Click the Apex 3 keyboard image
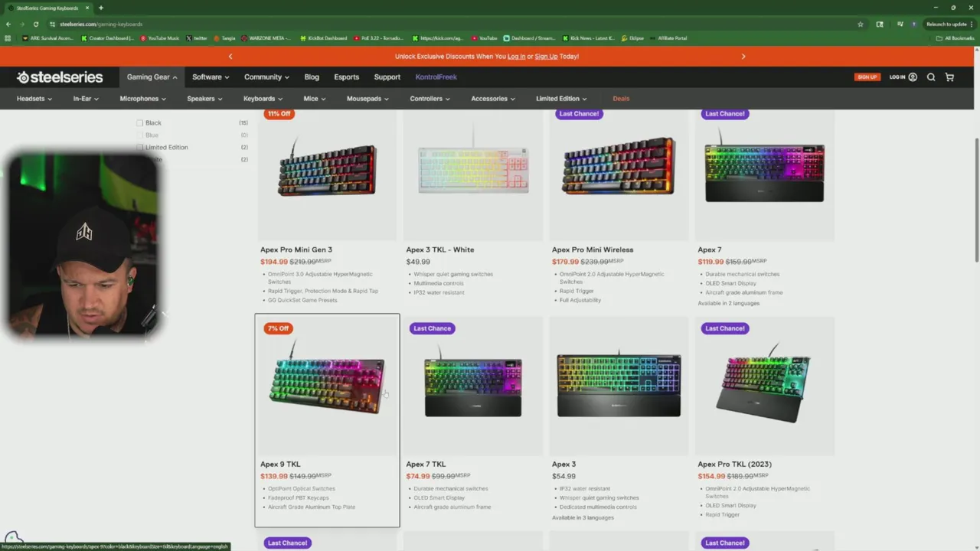This screenshot has width=980, height=551. point(619,385)
